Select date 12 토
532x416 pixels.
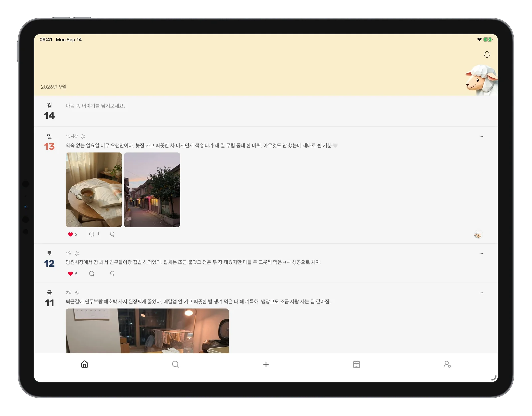tap(49, 259)
